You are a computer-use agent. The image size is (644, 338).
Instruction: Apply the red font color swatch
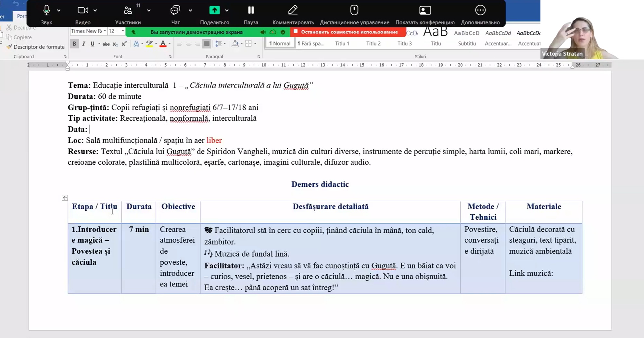point(163,44)
